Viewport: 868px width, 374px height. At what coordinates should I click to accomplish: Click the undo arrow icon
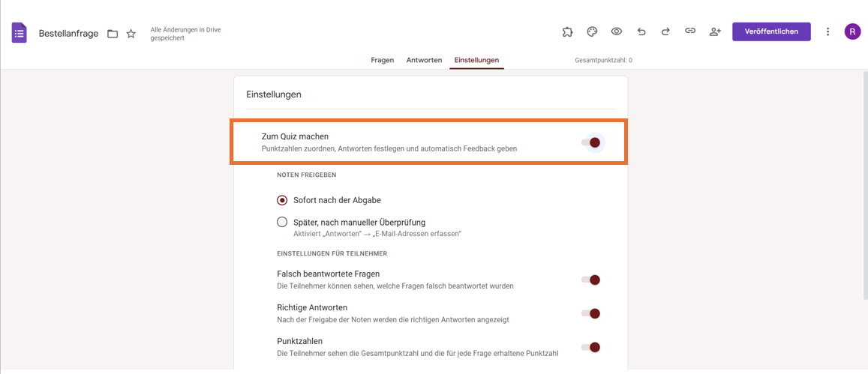pos(641,31)
